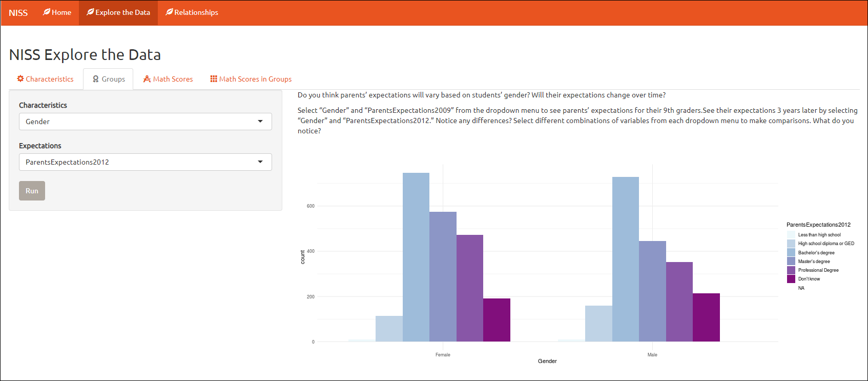Click the gear icon on Characteristics tab
This screenshot has width=868, height=381.
point(20,79)
